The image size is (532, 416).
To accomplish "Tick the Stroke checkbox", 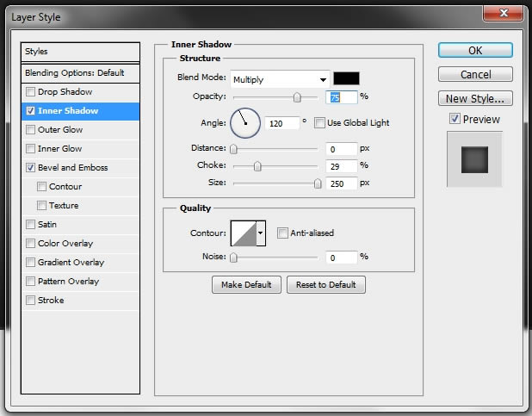I will tap(30, 301).
